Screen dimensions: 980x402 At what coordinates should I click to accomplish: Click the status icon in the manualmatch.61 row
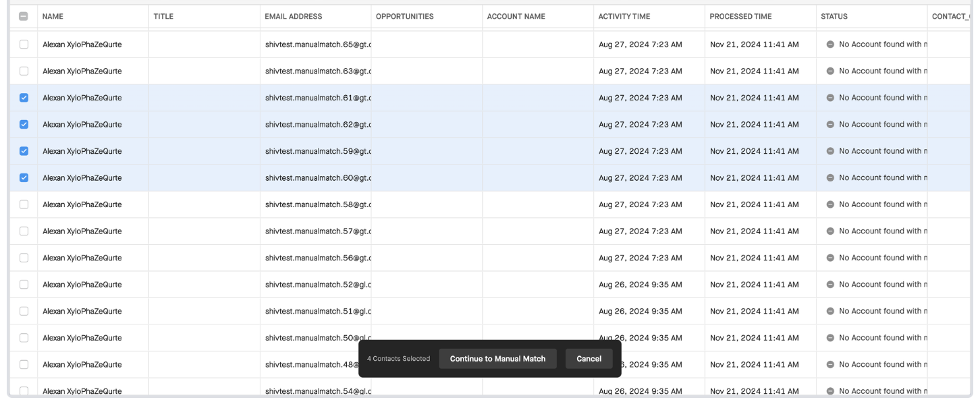click(x=829, y=98)
